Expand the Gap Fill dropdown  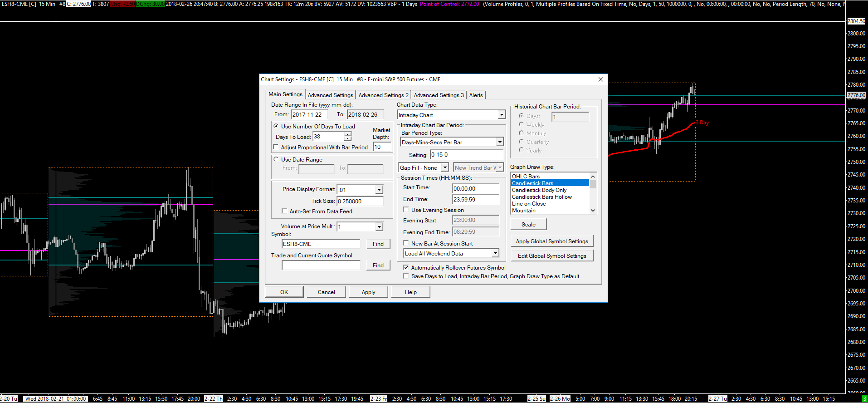point(445,167)
